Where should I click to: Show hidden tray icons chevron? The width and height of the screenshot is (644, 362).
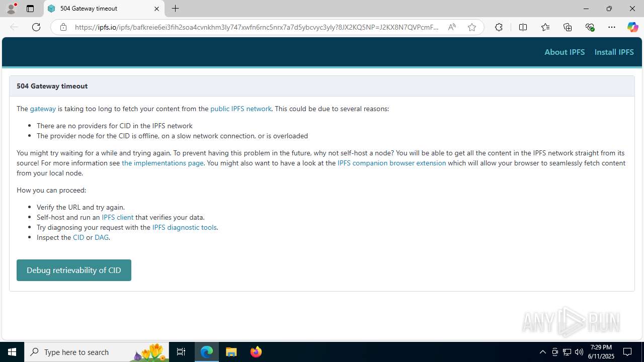pos(542,352)
